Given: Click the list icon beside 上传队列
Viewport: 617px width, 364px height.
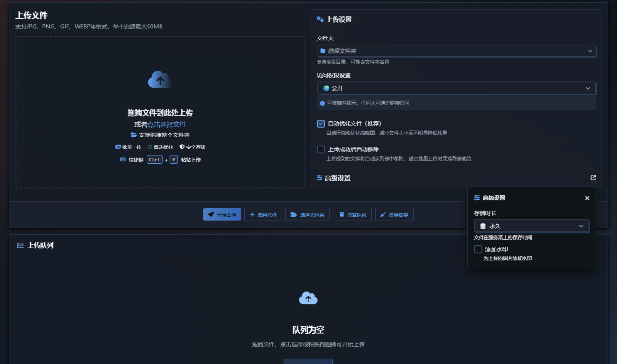Looking at the screenshot, I should click(20, 245).
